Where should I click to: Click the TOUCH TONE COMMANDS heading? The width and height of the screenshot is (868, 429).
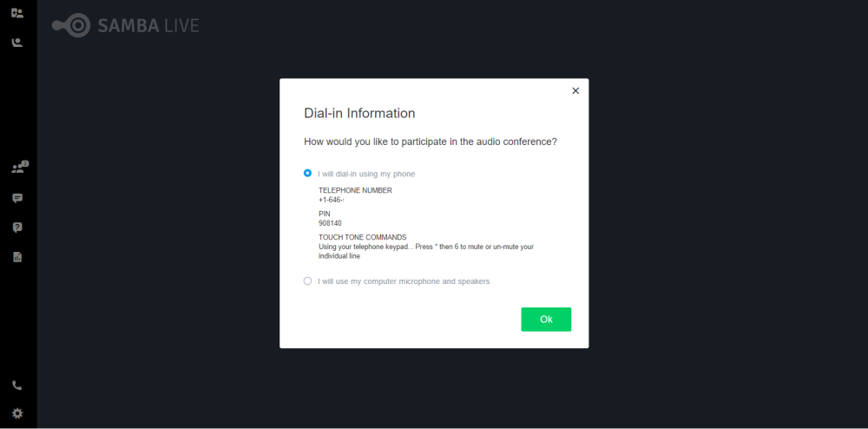363,237
